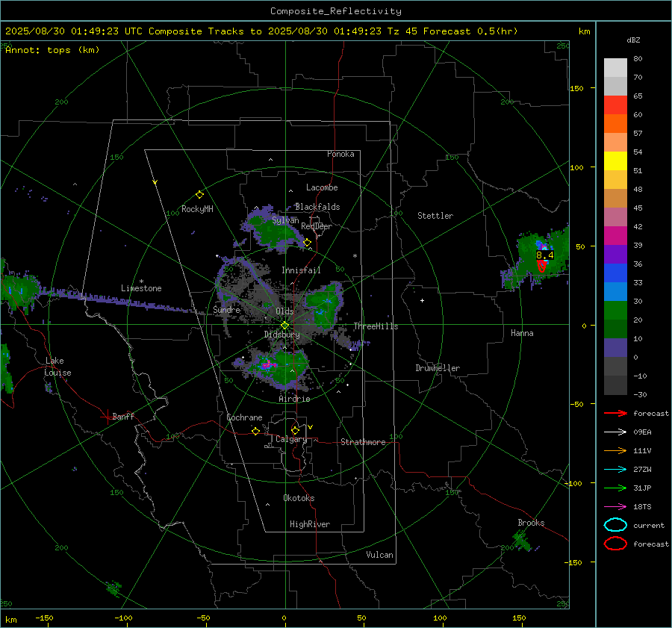Click the Limestone label
The width and height of the screenshot is (672, 628).
point(141,288)
